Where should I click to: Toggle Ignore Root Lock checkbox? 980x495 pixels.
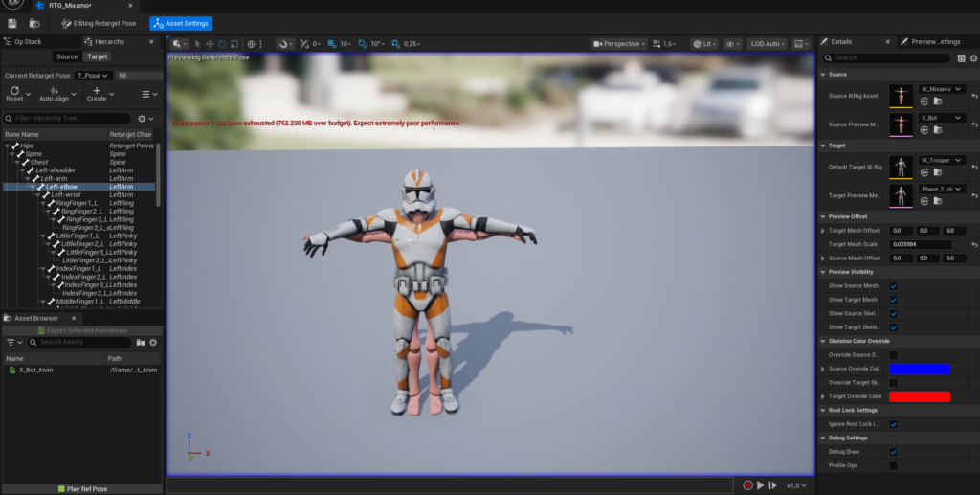click(893, 424)
